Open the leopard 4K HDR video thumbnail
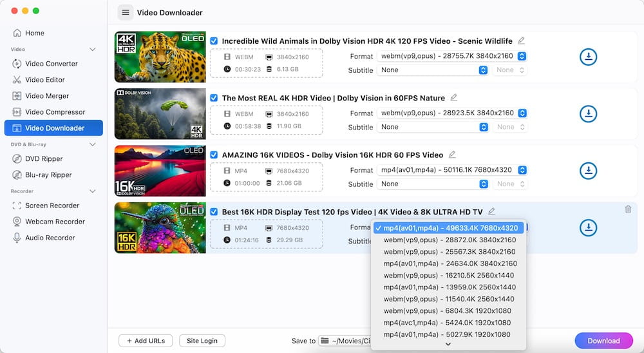 [x=160, y=57]
